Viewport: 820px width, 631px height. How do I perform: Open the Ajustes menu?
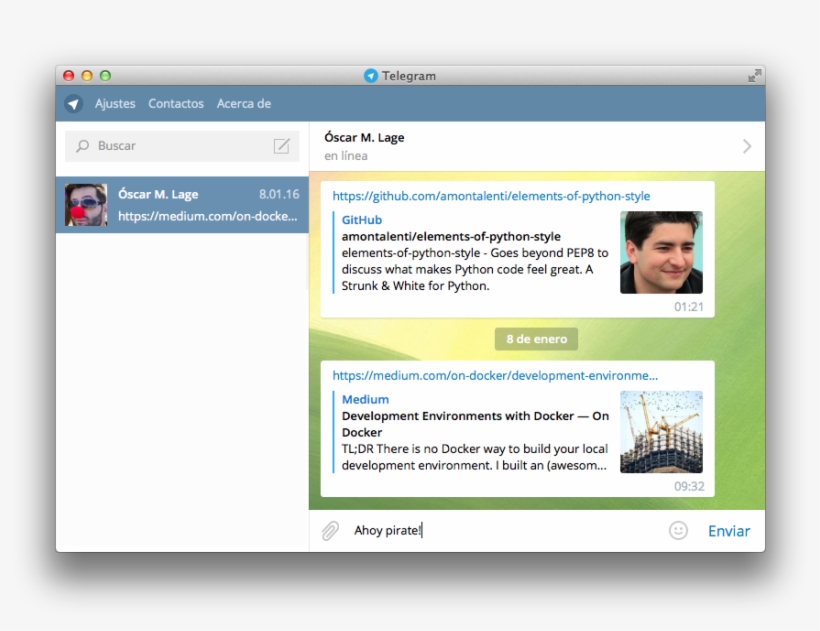pos(115,103)
